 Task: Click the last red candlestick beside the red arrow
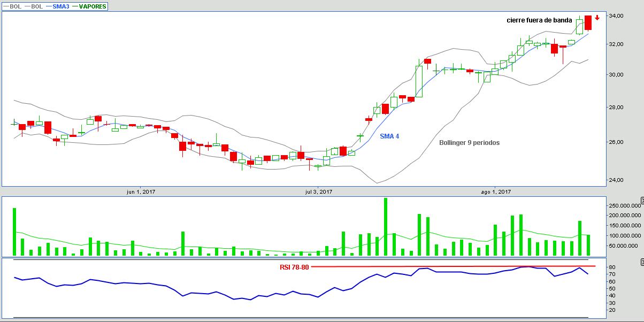(x=588, y=22)
